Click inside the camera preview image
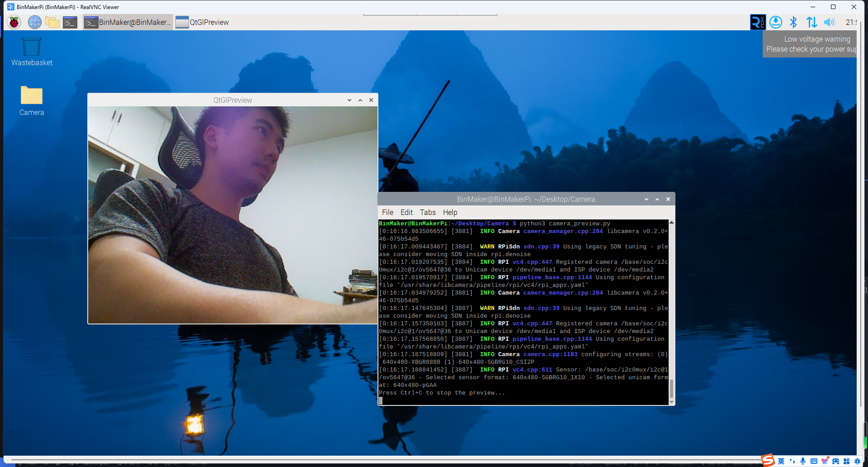This screenshot has width=868, height=467. [x=233, y=215]
